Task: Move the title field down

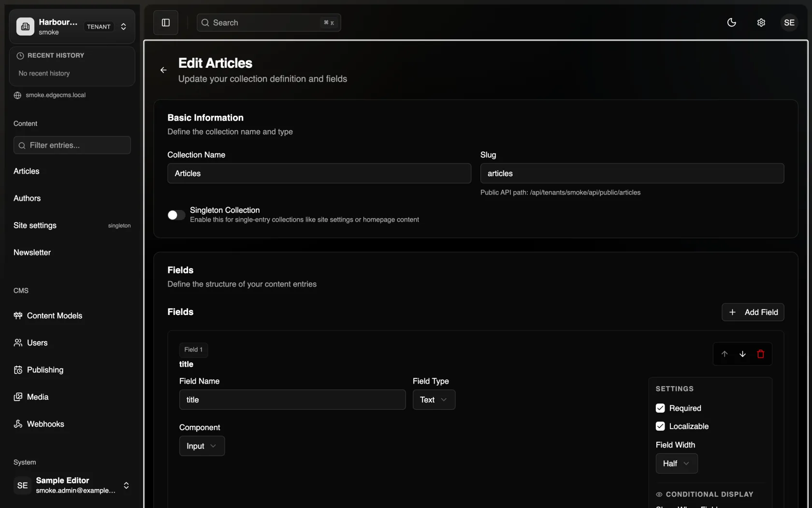Action: point(743,354)
